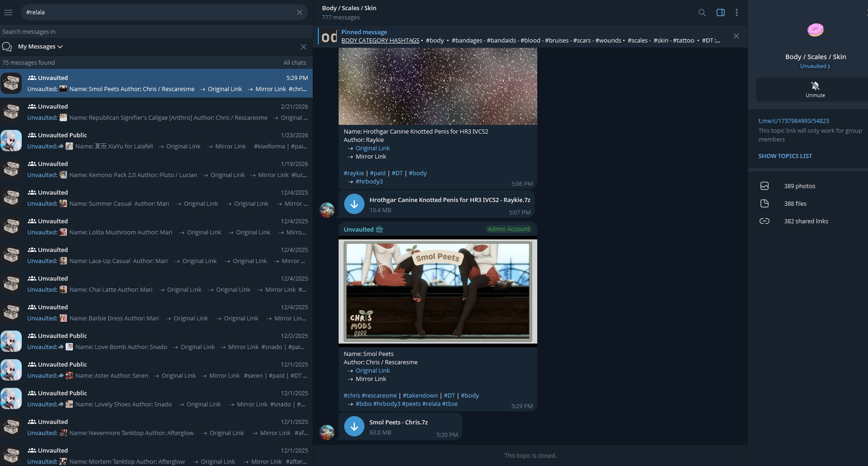Open the Nevermore Tanktop search result
Image resolution: width=868 pixels, height=466 pixels.
click(x=156, y=428)
